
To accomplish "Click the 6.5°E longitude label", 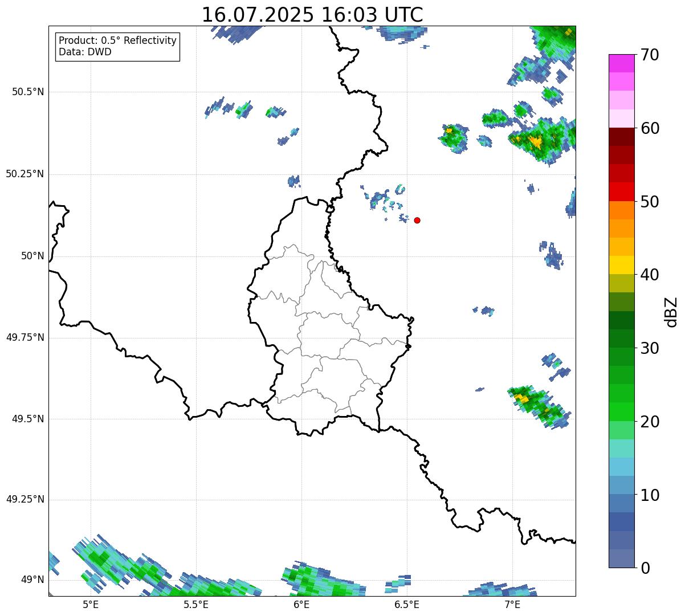I will (x=407, y=605).
